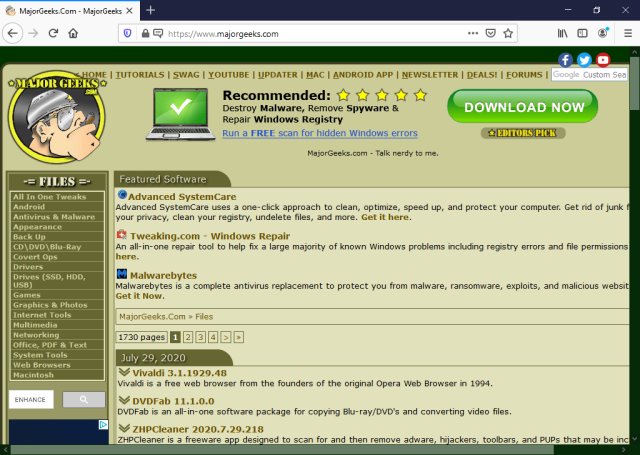This screenshot has height=455, width=640.
Task: Focus the ENHANCE search input field
Action: click(x=31, y=400)
